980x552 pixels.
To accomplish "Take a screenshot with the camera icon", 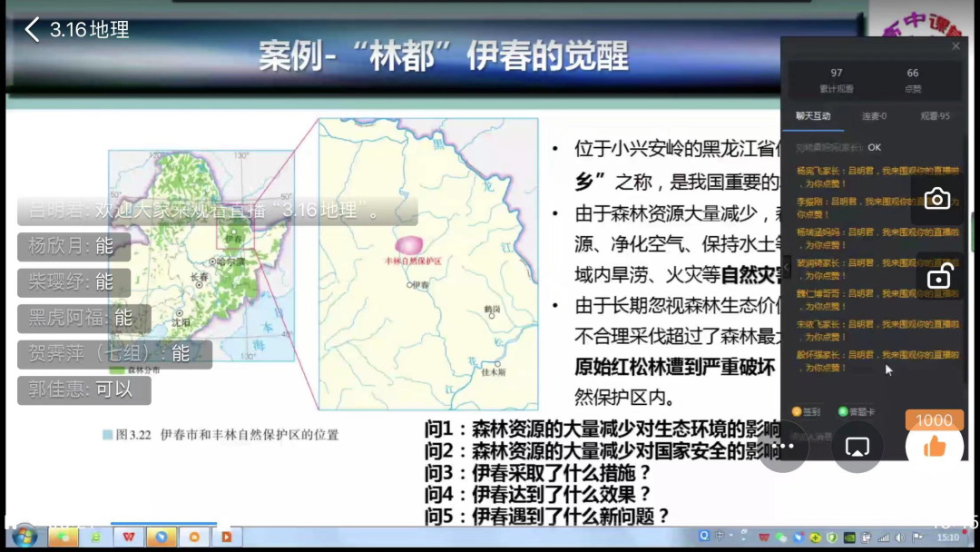I will point(936,199).
